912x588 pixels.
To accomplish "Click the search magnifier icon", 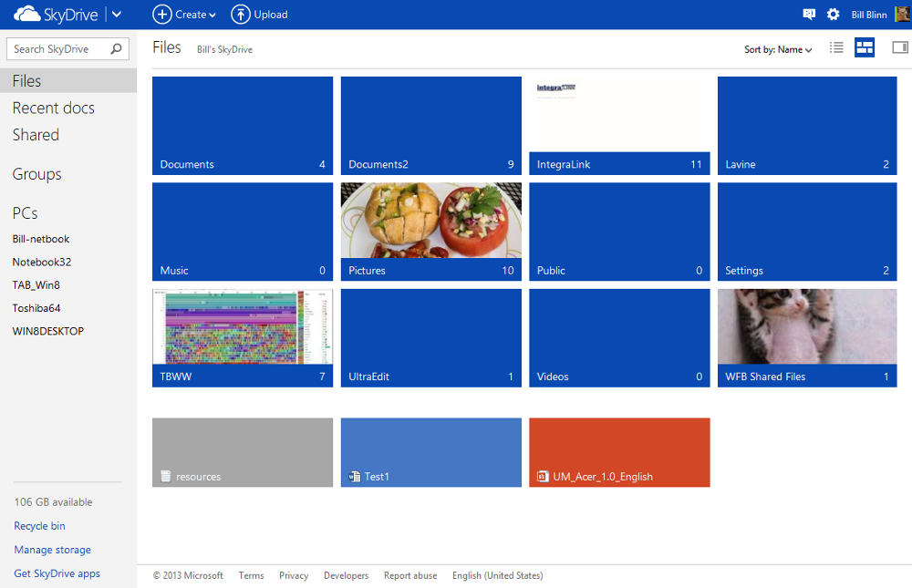I will click(x=117, y=49).
